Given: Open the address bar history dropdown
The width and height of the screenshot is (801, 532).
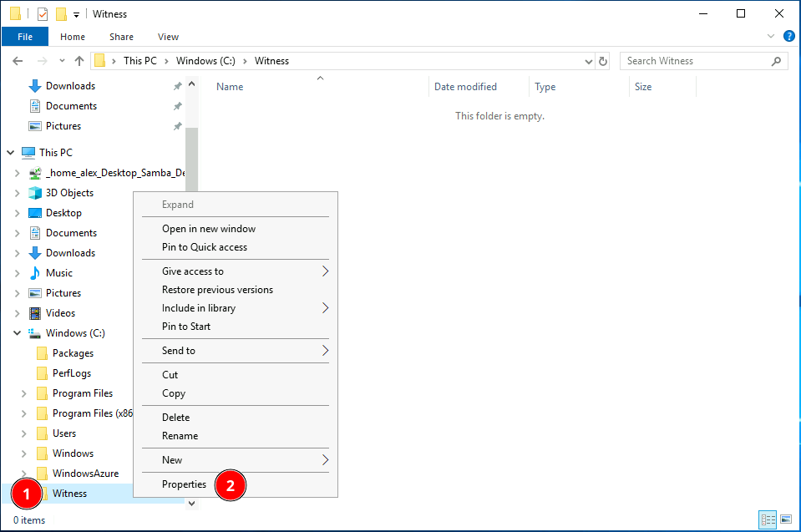Looking at the screenshot, I should 588,61.
